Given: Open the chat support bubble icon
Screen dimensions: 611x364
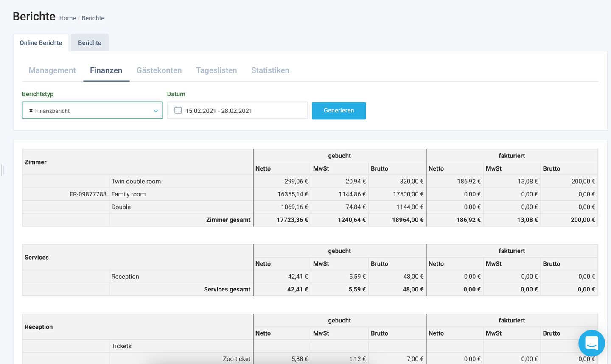Looking at the screenshot, I should point(591,343).
